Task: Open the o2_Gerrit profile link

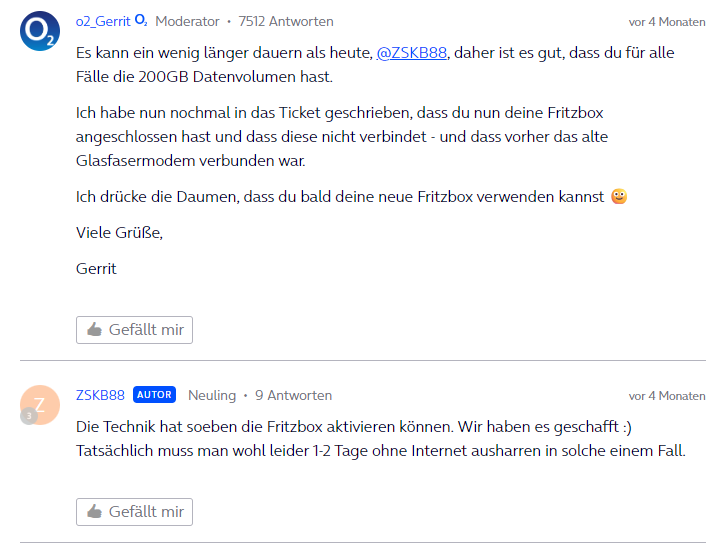Action: point(103,21)
